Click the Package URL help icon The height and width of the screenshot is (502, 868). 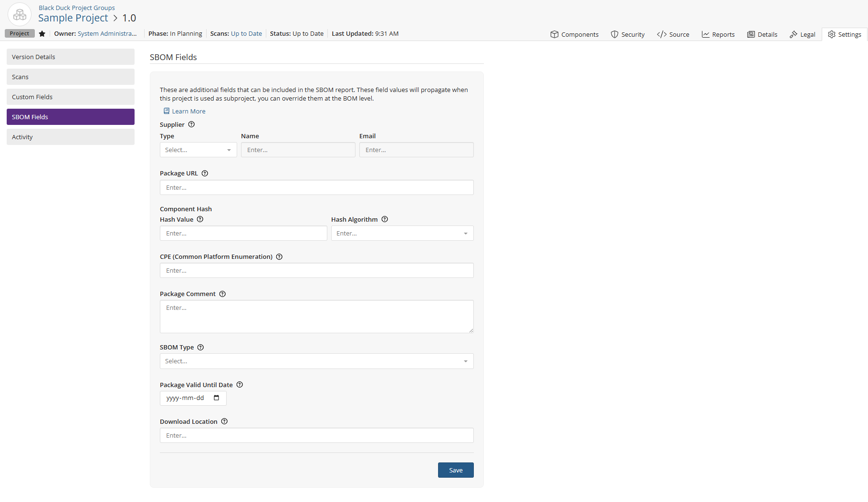pyautogui.click(x=205, y=173)
